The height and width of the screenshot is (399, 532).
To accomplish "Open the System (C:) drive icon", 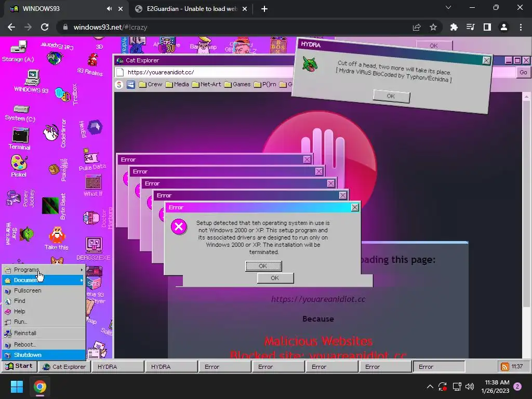I will click(20, 113).
